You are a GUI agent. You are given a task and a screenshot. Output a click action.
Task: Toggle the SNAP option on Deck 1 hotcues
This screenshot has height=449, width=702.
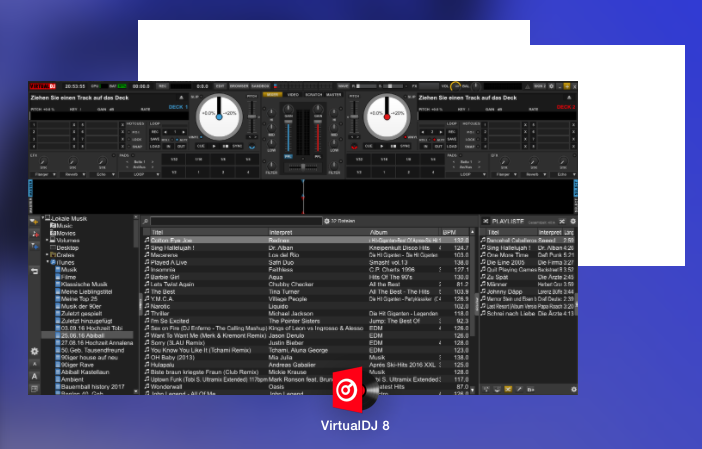(136, 146)
